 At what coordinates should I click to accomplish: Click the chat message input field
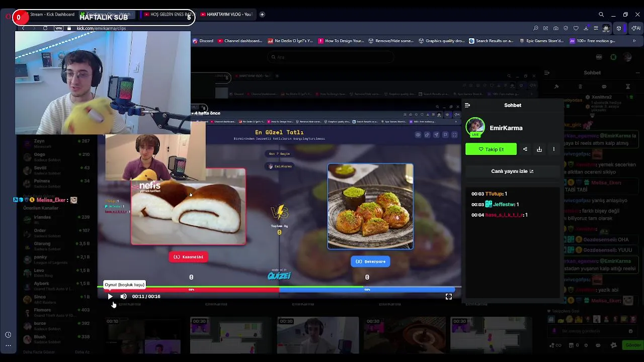pyautogui.click(x=593, y=331)
